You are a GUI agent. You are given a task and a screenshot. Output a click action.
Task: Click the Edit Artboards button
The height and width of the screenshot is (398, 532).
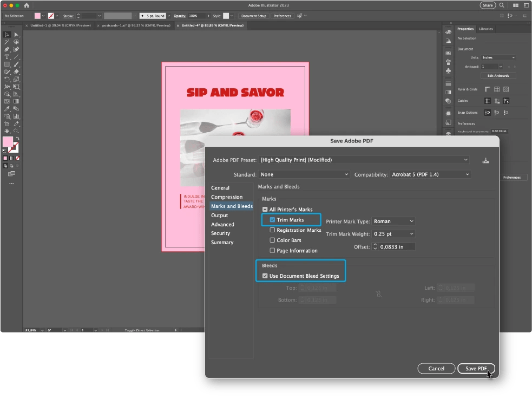pos(497,75)
